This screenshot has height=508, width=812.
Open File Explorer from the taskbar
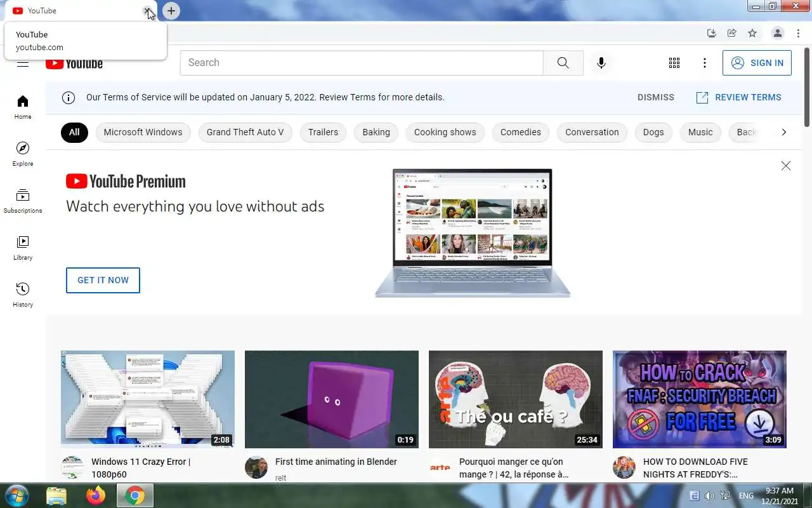[56, 495]
